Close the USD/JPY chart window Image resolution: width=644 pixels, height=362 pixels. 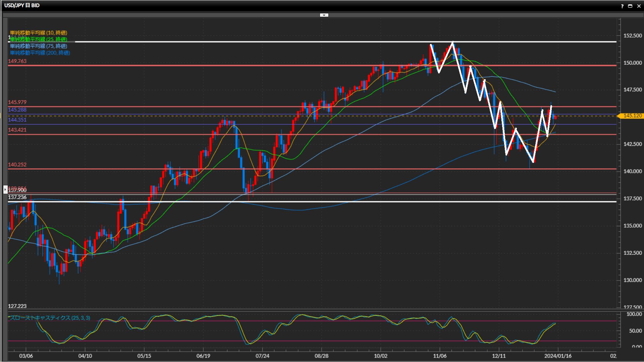click(639, 6)
